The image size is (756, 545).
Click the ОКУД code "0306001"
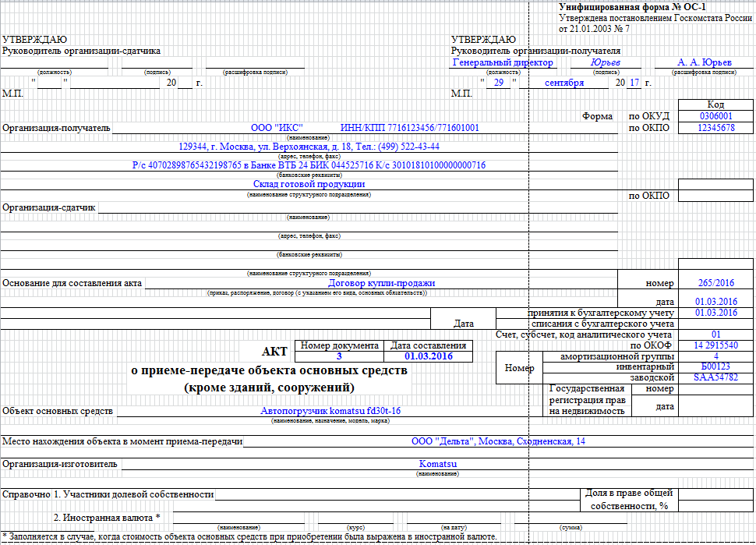tap(716, 116)
